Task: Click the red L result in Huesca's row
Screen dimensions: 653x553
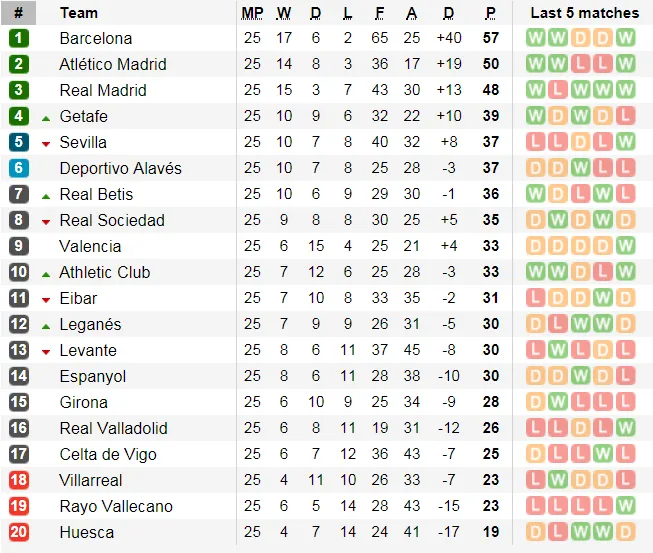Action: pos(557,532)
